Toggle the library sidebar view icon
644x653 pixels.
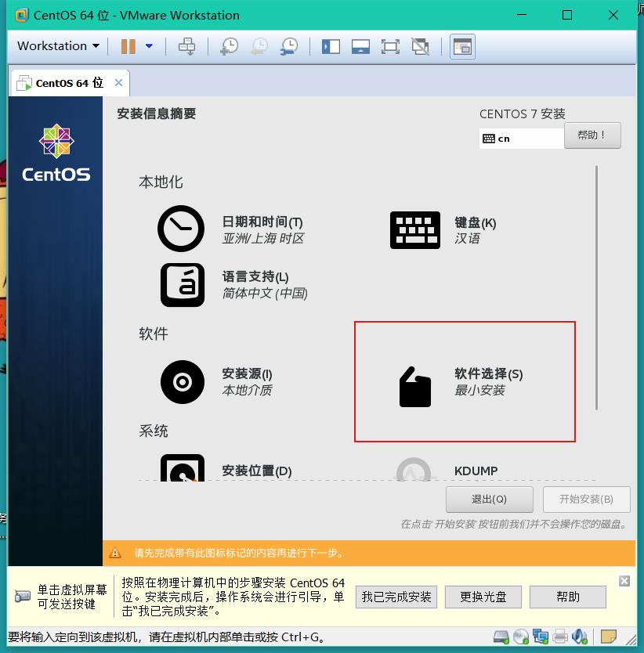[331, 46]
